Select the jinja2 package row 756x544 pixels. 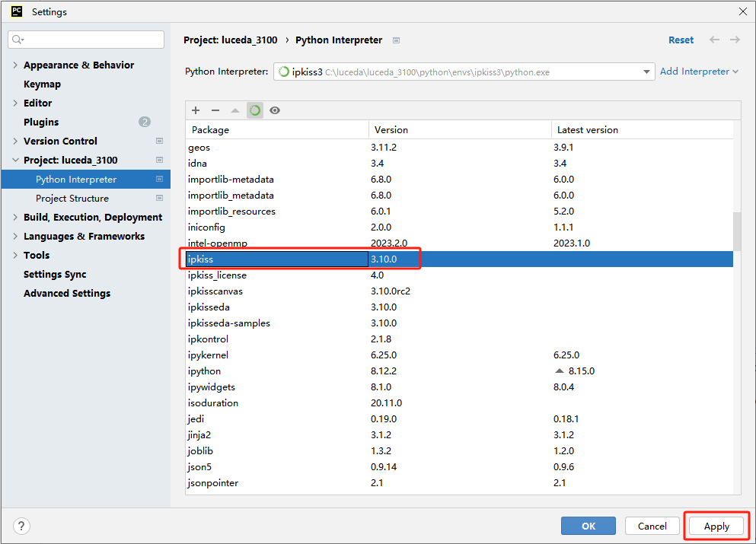460,434
